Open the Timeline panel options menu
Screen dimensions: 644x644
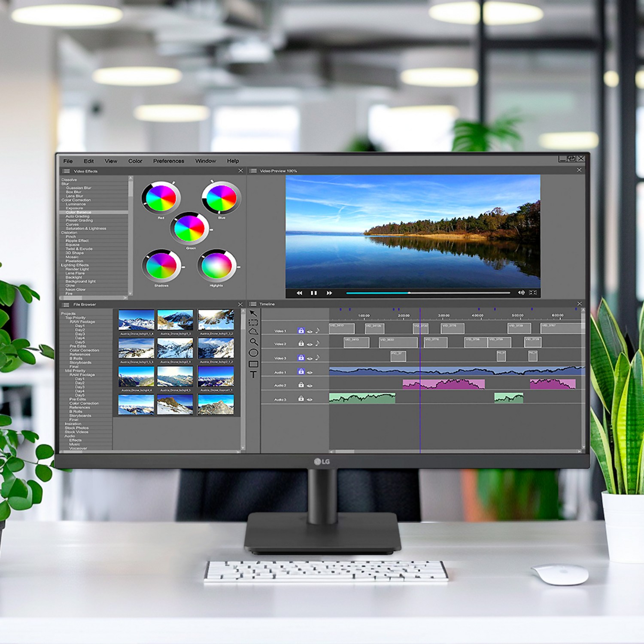[x=253, y=304]
